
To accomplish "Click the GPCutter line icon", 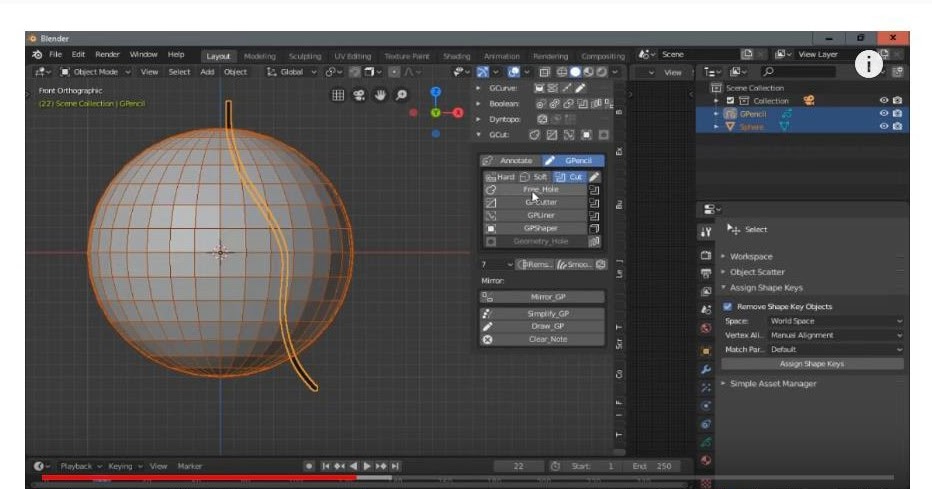I will pos(491,203).
